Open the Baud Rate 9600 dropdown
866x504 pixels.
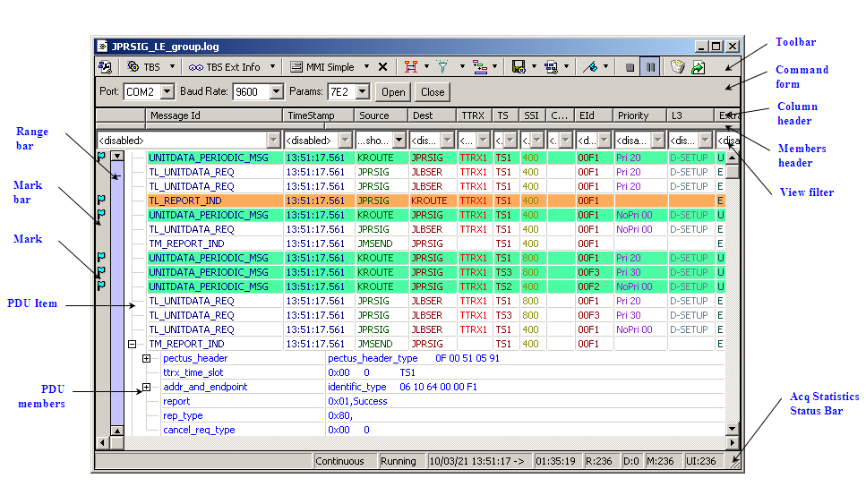[276, 92]
